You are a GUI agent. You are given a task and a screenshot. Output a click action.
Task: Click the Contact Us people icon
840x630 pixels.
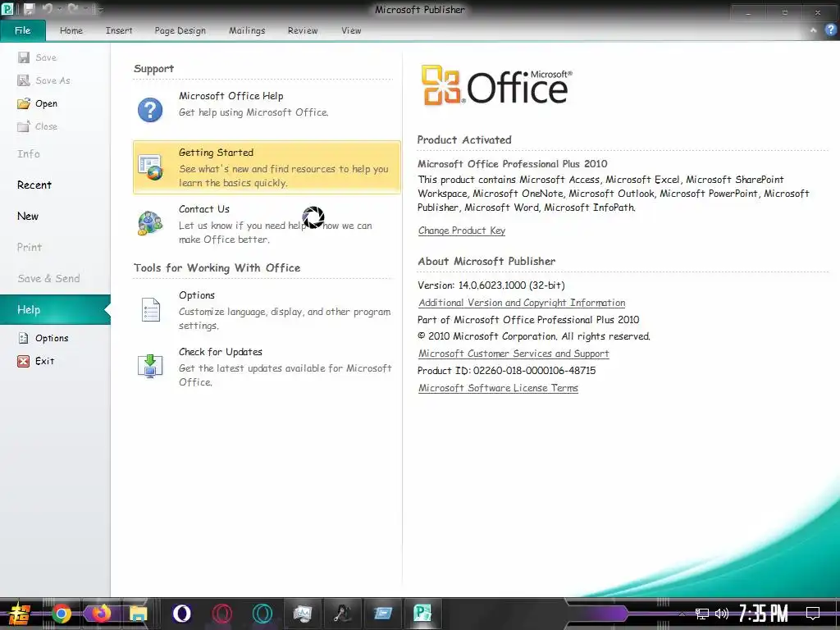coord(150,223)
